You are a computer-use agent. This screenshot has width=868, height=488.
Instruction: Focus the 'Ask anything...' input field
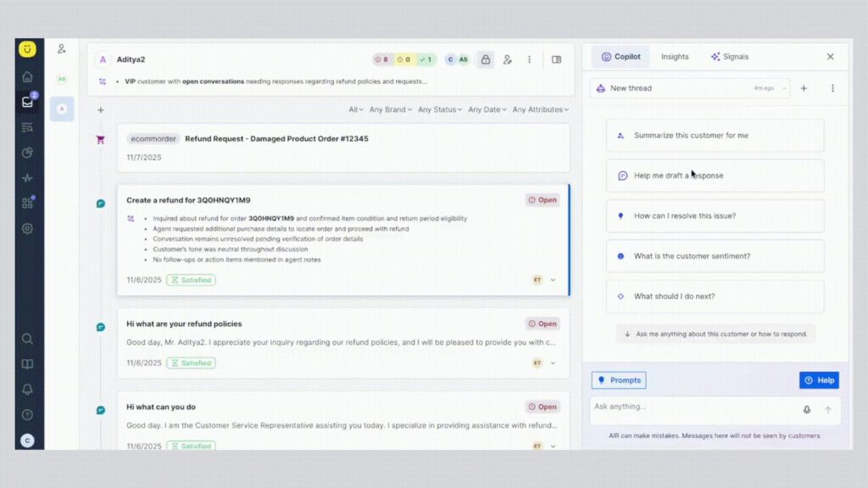(691, 408)
